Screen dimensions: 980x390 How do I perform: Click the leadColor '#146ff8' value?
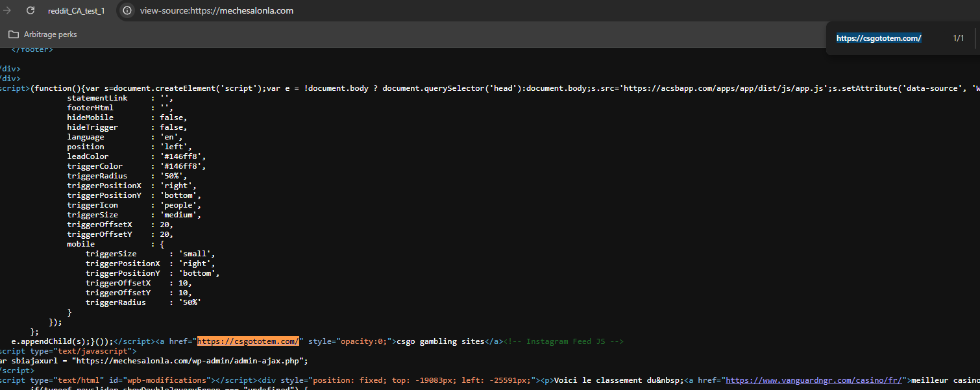[x=182, y=156]
